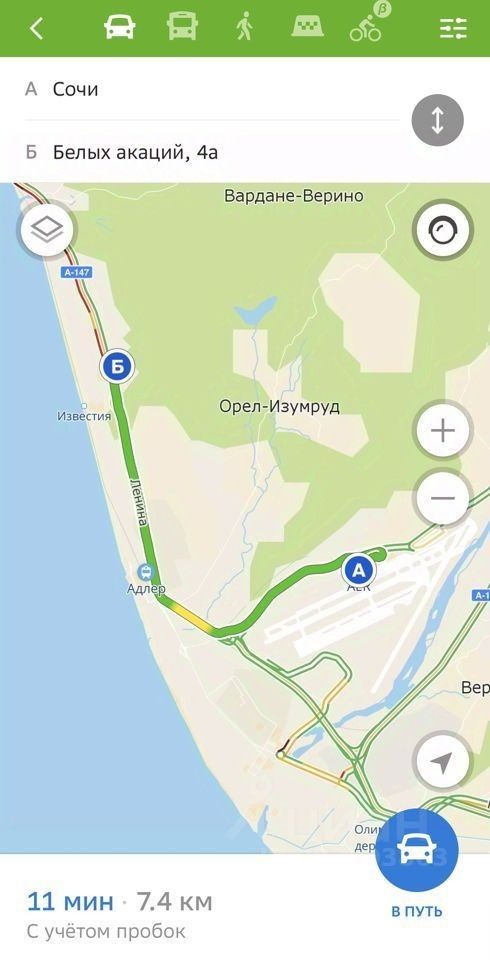Swap start and destination points

point(437,121)
